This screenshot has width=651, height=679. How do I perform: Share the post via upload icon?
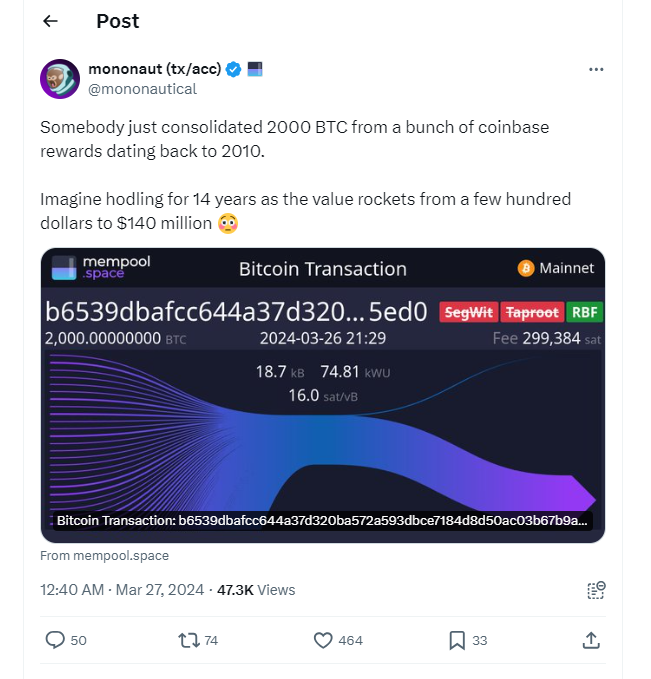click(591, 640)
